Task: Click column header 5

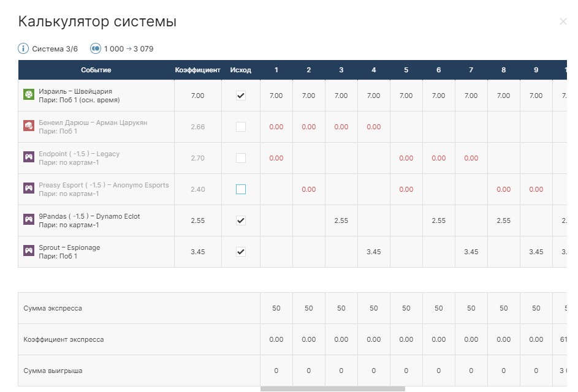Action: (x=406, y=70)
